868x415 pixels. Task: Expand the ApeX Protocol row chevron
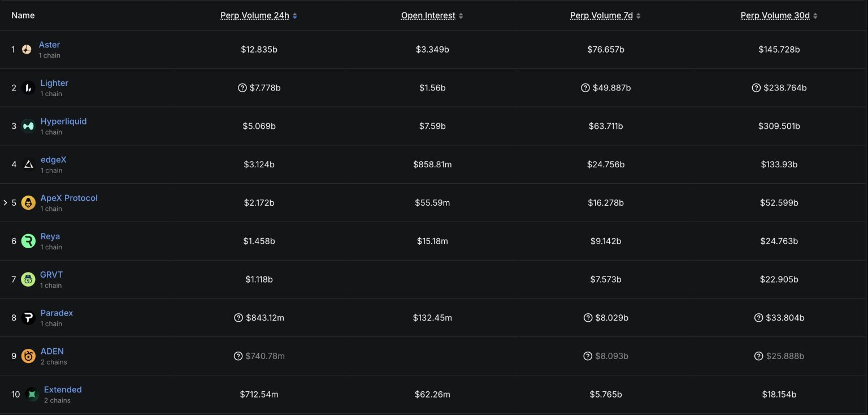pyautogui.click(x=6, y=202)
